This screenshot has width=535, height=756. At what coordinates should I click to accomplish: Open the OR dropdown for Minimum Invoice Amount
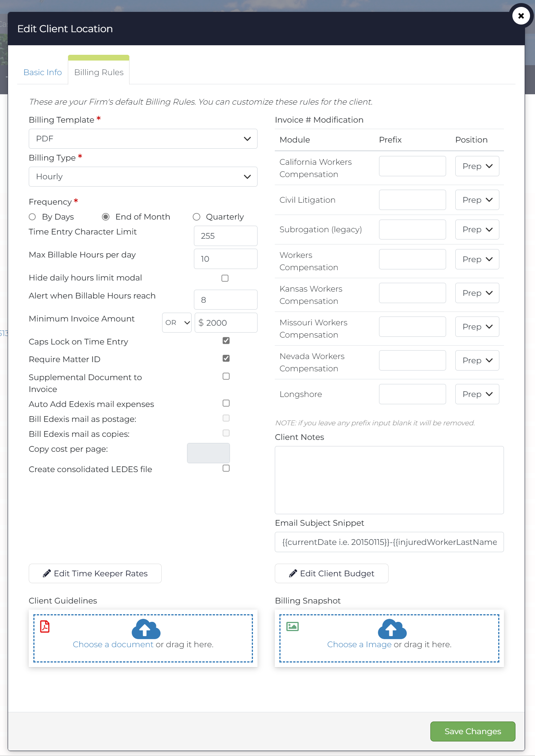tap(177, 323)
